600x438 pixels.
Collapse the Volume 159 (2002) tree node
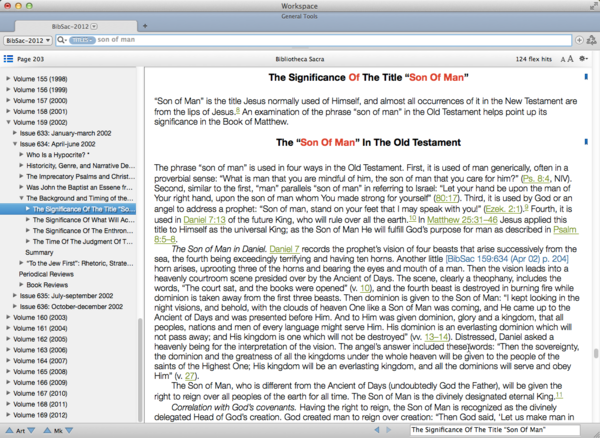(x=6, y=123)
